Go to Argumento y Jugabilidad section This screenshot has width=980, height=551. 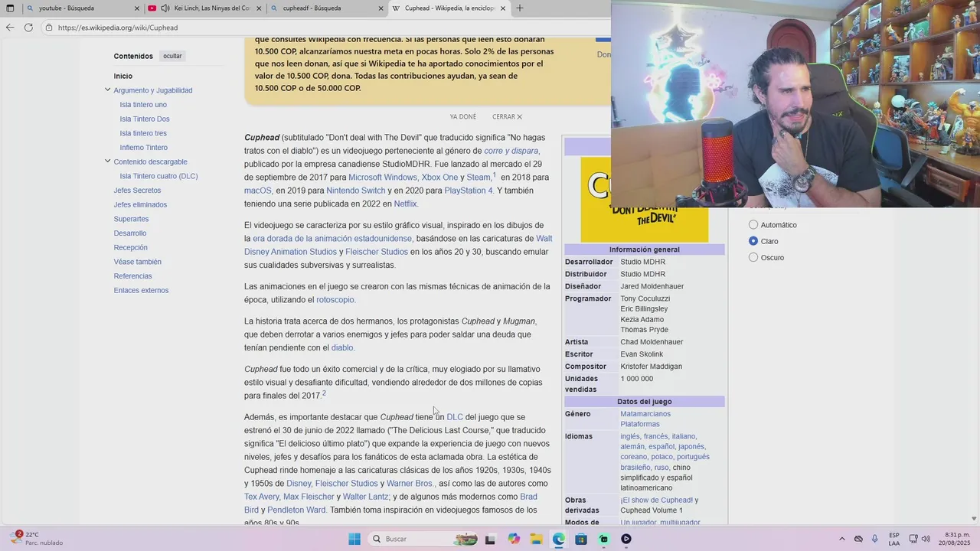click(153, 90)
